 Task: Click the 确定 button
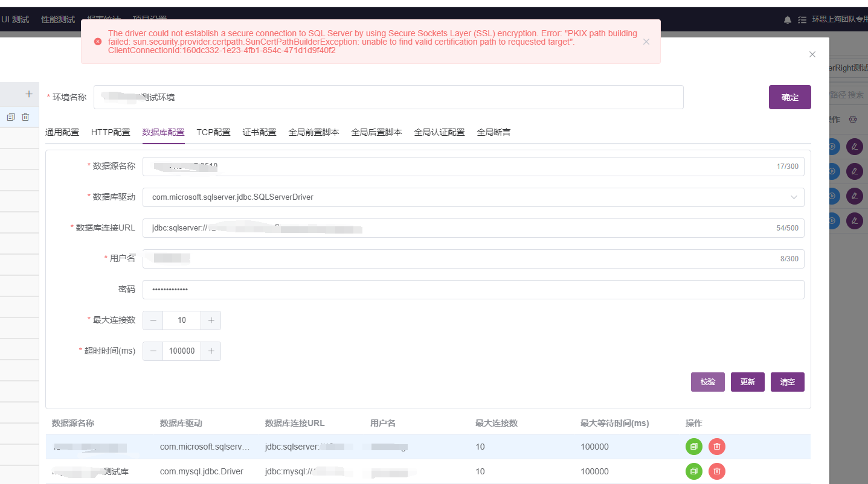tap(789, 97)
